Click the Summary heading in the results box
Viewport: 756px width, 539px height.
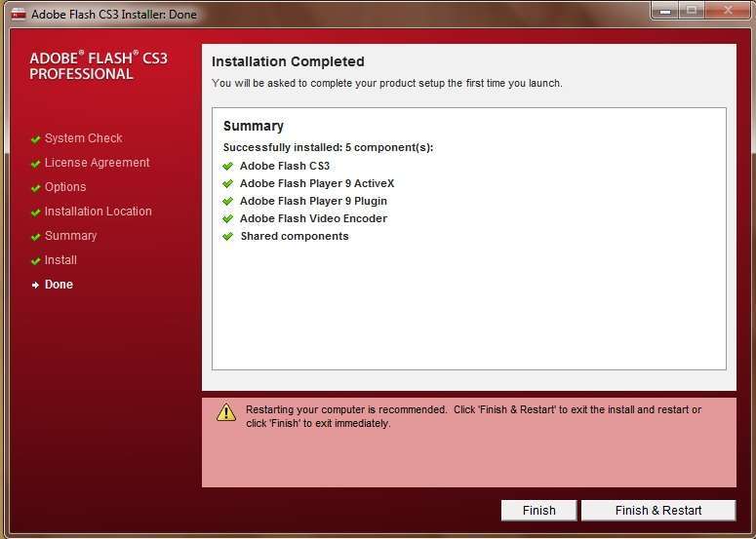(253, 126)
